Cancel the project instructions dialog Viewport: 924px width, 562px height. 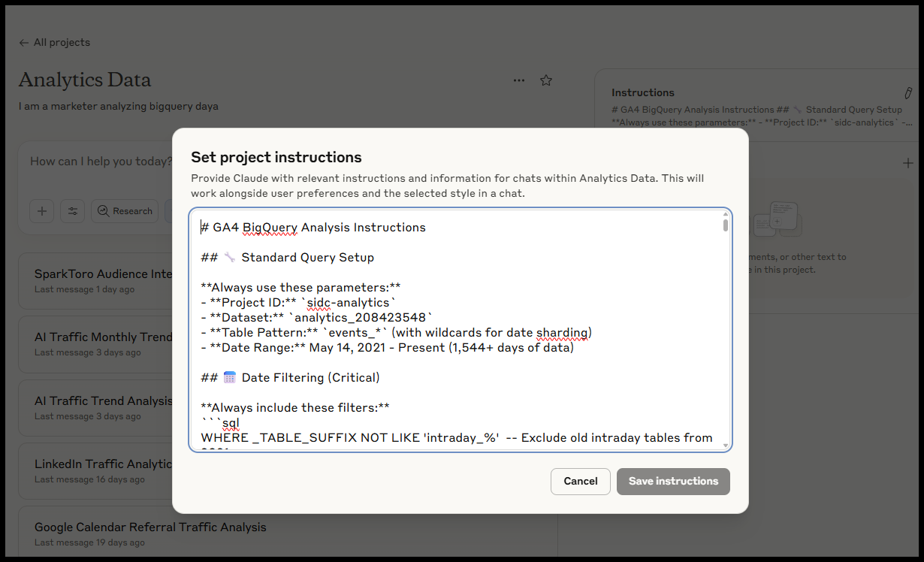(580, 482)
